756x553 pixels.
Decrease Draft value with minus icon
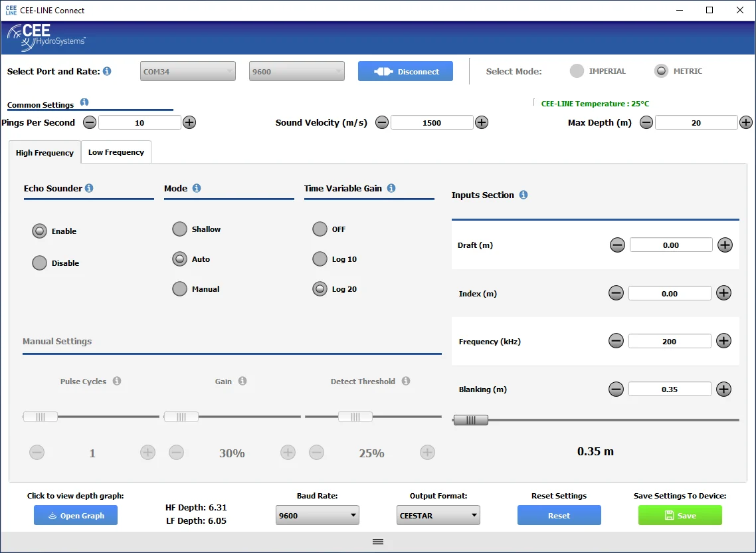(x=618, y=245)
